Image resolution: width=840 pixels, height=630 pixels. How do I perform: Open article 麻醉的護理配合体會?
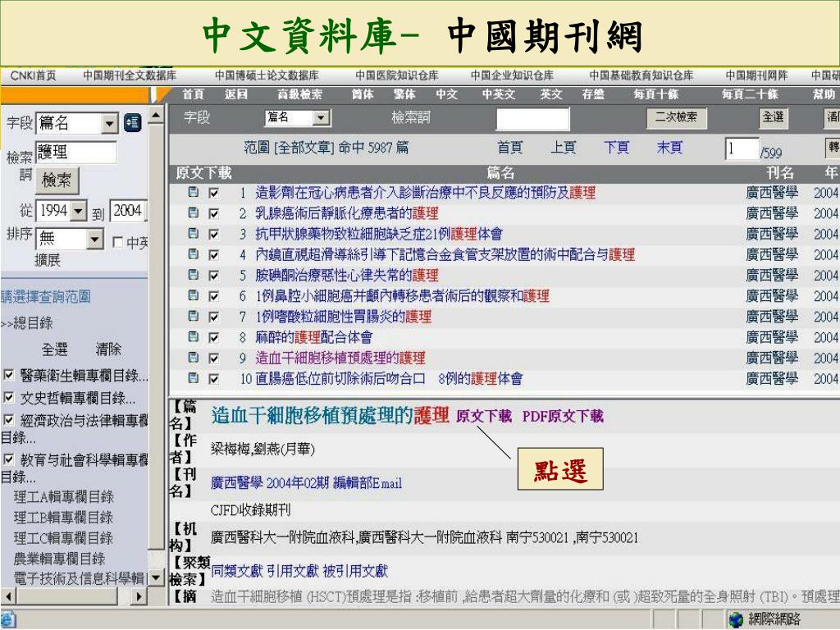314,337
